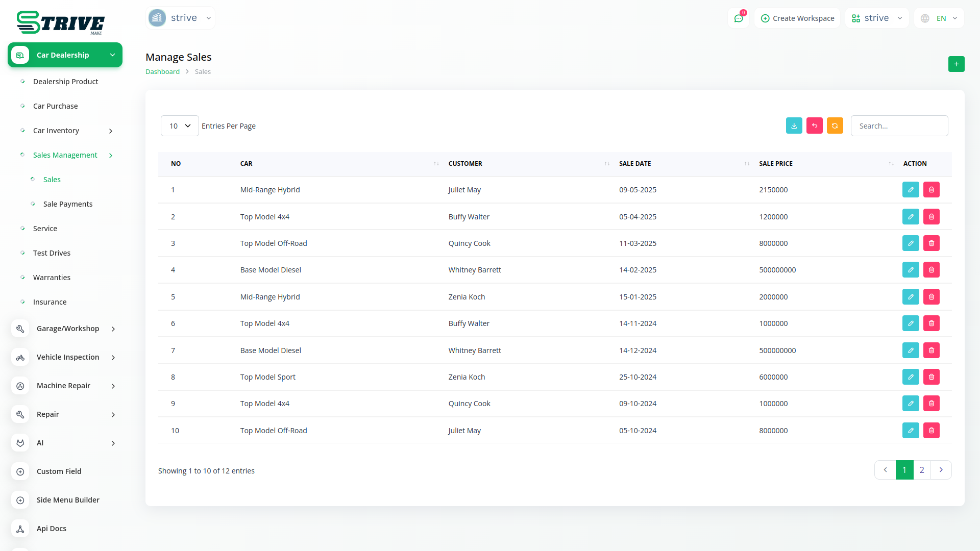This screenshot has height=551, width=980.
Task: Click the Search input field
Action: pos(899,126)
